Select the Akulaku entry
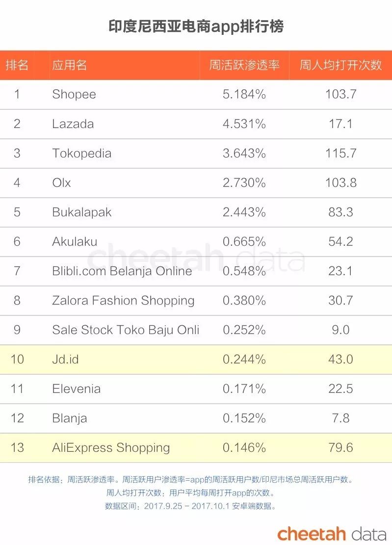This screenshot has height=545, width=392. [75, 241]
